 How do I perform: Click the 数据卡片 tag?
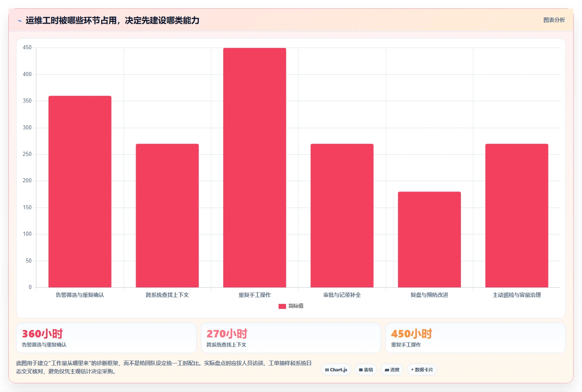coord(422,370)
